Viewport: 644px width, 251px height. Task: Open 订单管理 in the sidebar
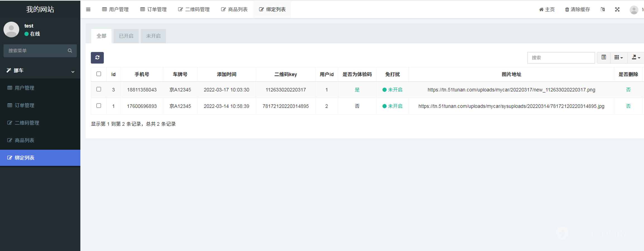pos(25,105)
